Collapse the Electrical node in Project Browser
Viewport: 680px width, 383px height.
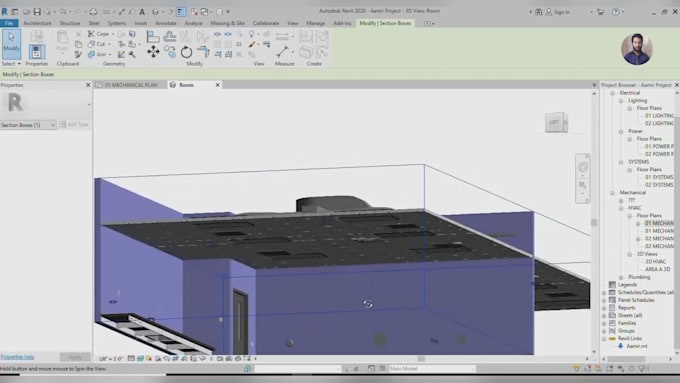point(612,93)
